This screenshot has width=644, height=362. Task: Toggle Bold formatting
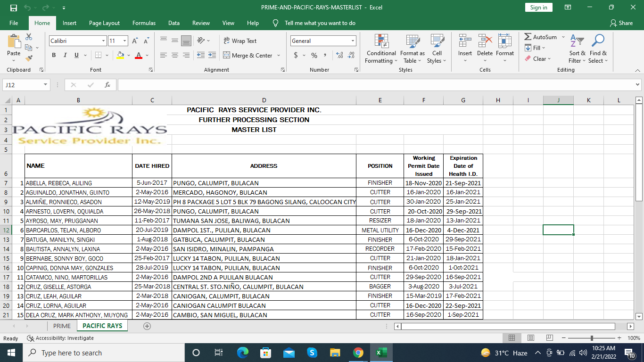(x=54, y=55)
